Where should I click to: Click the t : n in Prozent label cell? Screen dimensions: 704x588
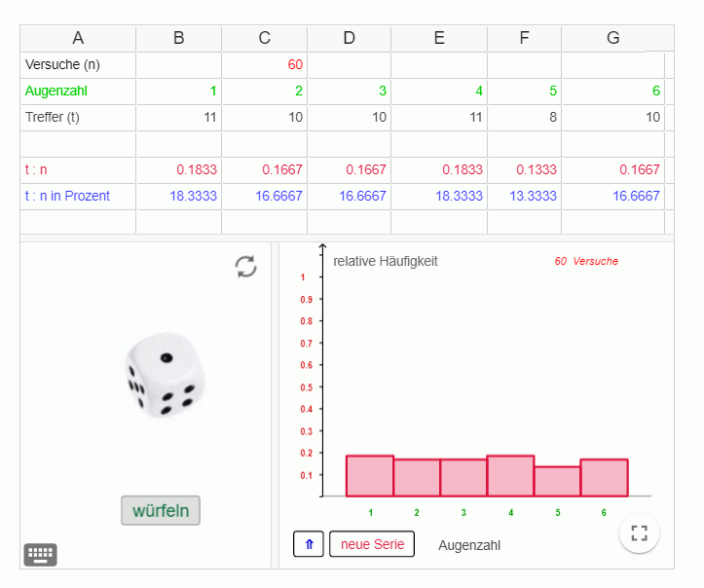click(78, 197)
